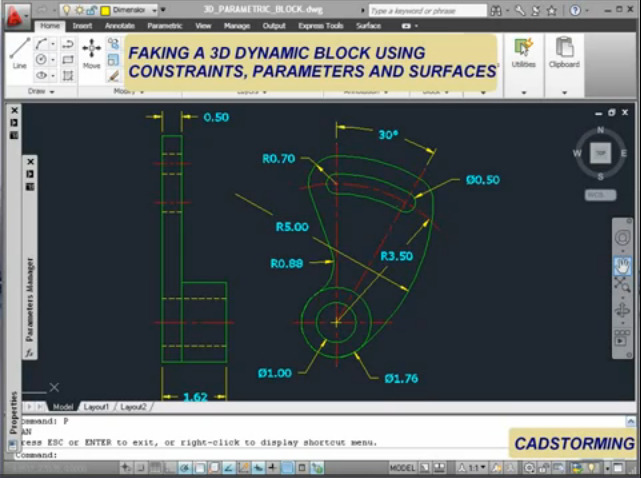Open the Output ribbon tab
Viewport: 641px width, 478px height.
(274, 26)
